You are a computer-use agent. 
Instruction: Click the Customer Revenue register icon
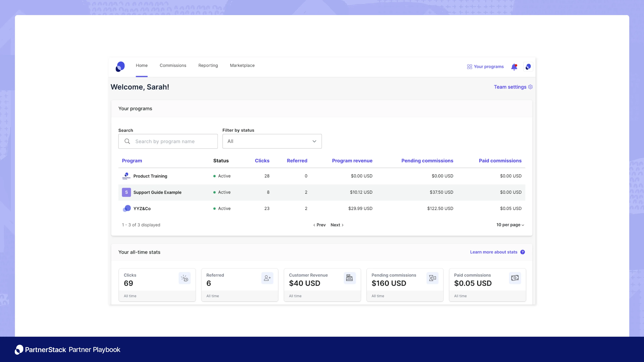click(x=350, y=278)
